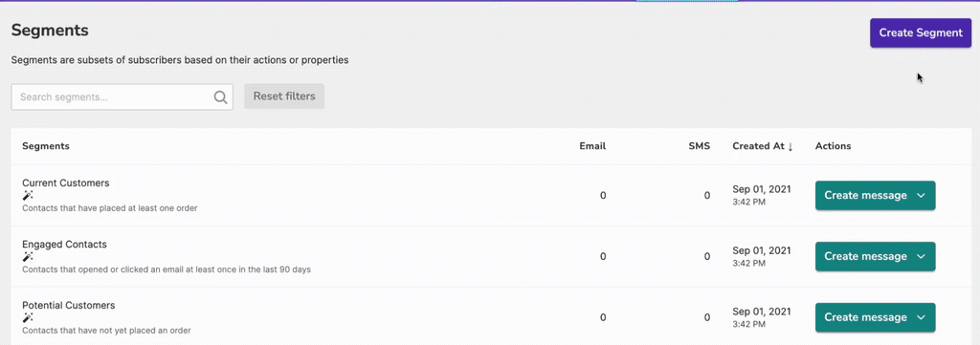Click the Create Segment button
The image size is (980, 345).
(921, 32)
